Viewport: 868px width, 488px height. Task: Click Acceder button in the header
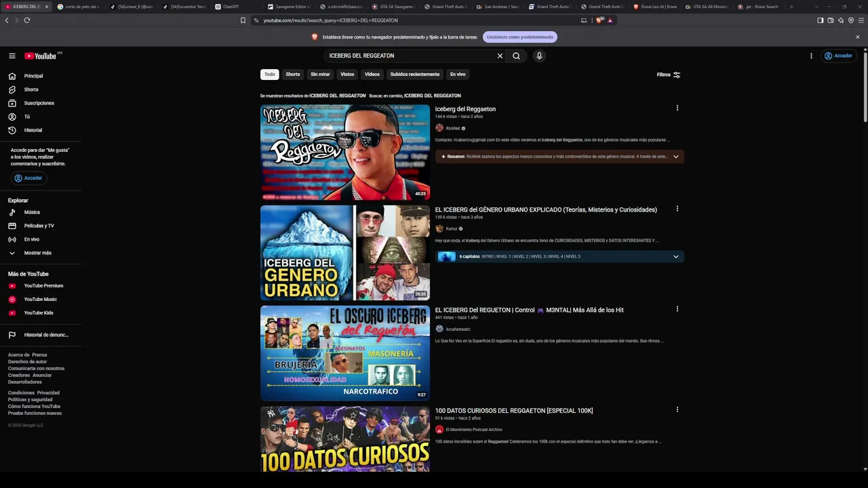(839, 56)
